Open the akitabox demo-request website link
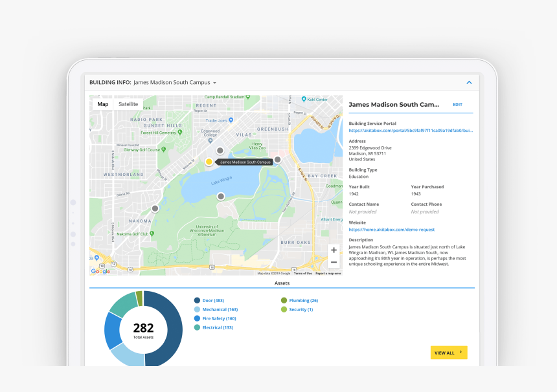This screenshot has width=557, height=392. point(391,230)
